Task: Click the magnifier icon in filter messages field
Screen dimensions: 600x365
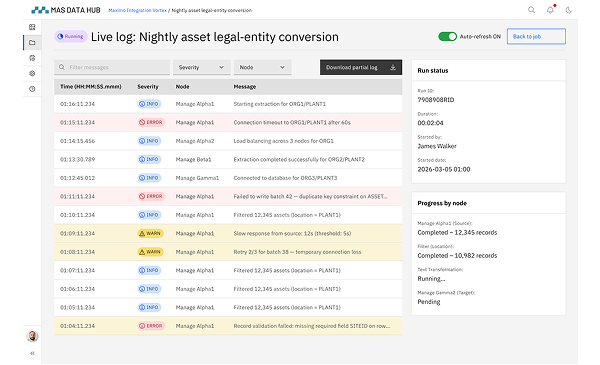Action: point(62,67)
